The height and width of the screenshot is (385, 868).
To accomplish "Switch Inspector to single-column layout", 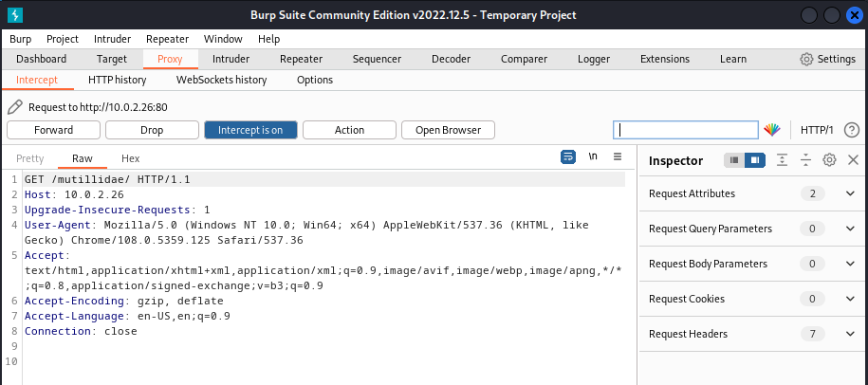I will (x=734, y=160).
